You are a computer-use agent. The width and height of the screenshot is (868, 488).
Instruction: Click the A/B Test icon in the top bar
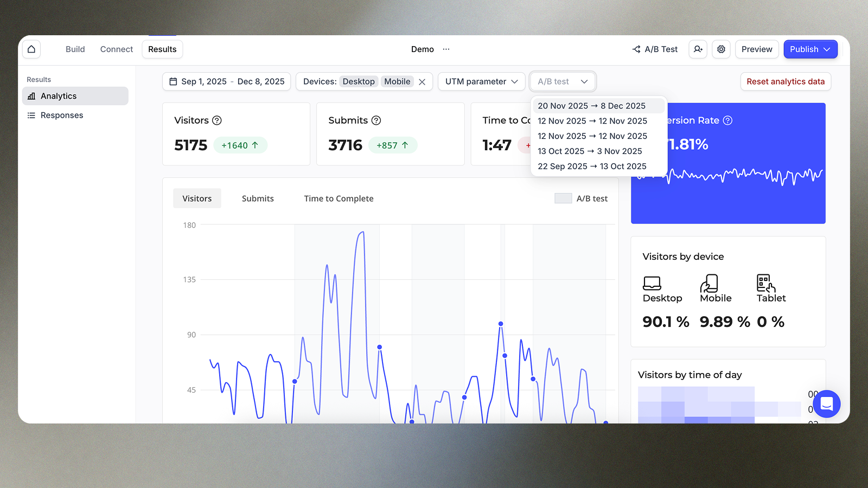[636, 49]
